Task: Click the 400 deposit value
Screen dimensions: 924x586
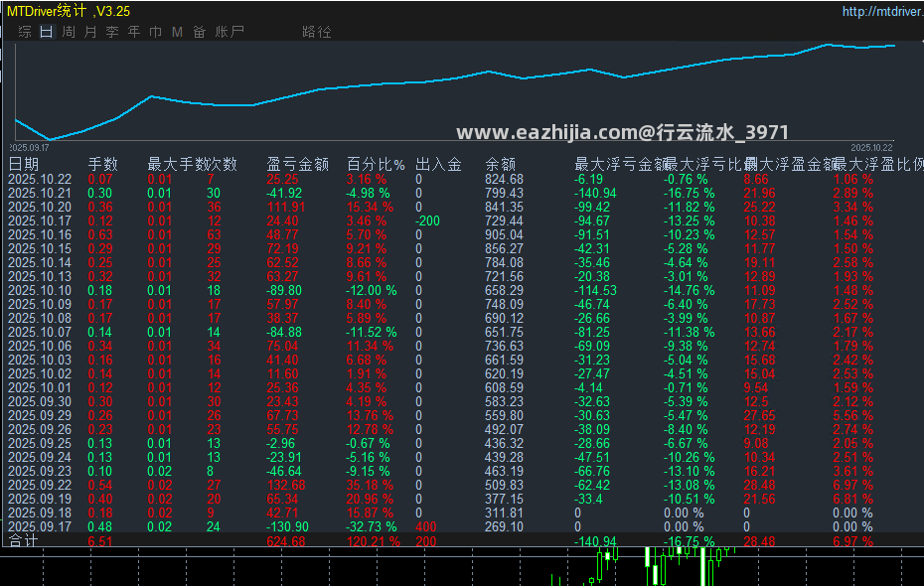Action: pos(426,527)
